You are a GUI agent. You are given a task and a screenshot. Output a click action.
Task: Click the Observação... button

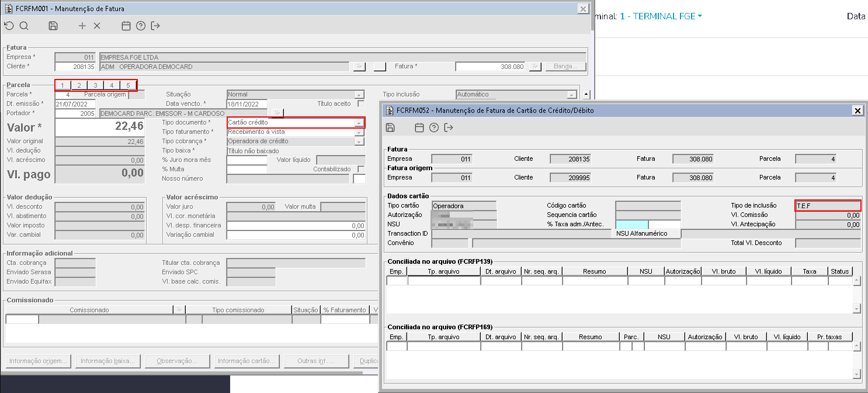178,361
